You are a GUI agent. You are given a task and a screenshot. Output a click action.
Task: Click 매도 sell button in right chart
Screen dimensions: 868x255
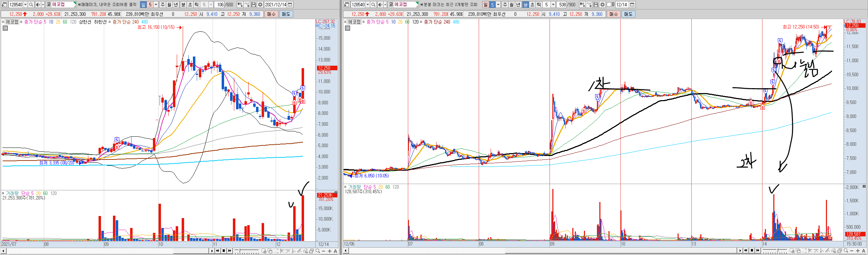(628, 14)
